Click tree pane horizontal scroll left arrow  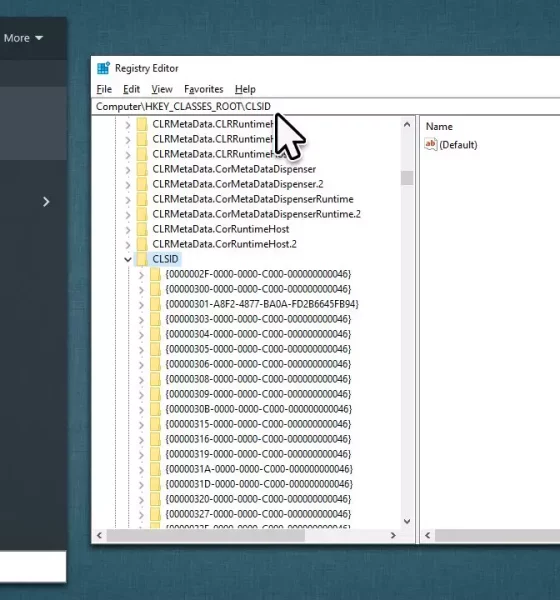click(100, 535)
